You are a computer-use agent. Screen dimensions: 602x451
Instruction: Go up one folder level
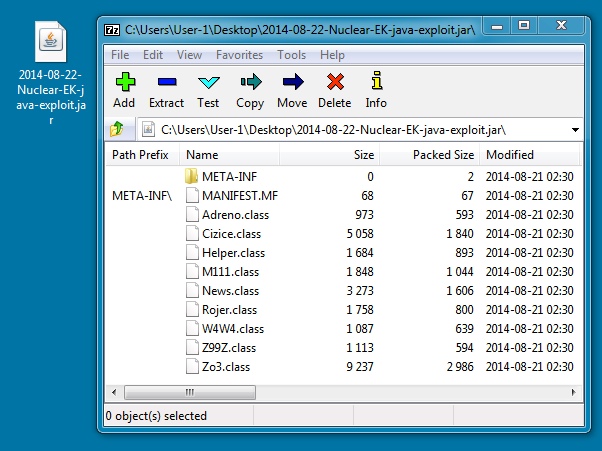tap(117, 129)
